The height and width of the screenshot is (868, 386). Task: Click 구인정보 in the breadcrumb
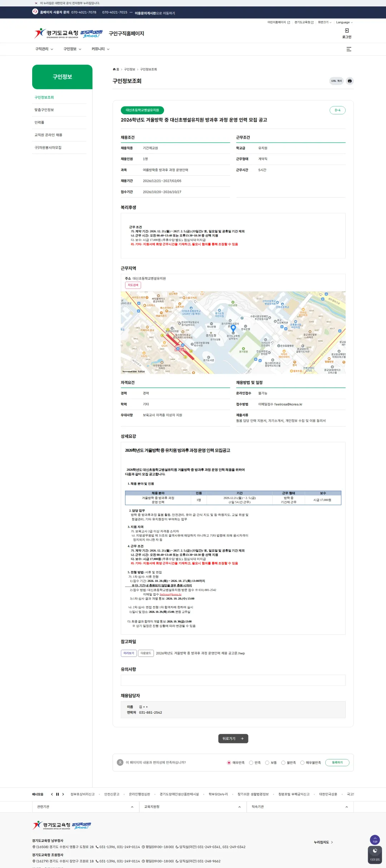pos(129,69)
